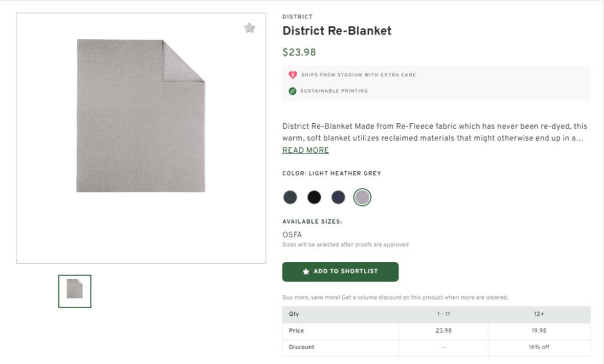The height and width of the screenshot is (364, 604).
Task: Click the Qty header in the pricing table
Action: [x=293, y=314]
